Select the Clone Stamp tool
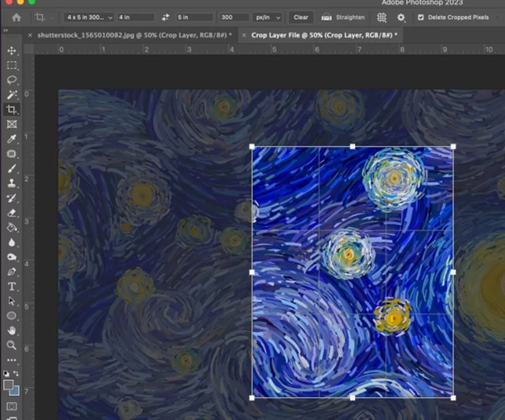505x420 pixels. click(12, 183)
